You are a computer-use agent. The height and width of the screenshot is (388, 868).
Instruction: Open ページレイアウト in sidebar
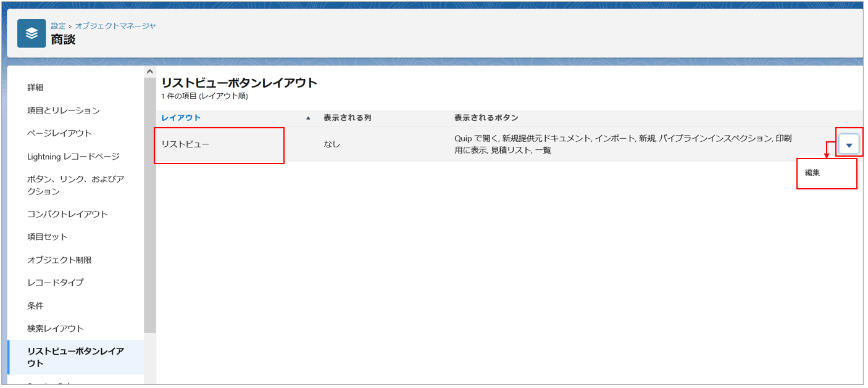59,133
